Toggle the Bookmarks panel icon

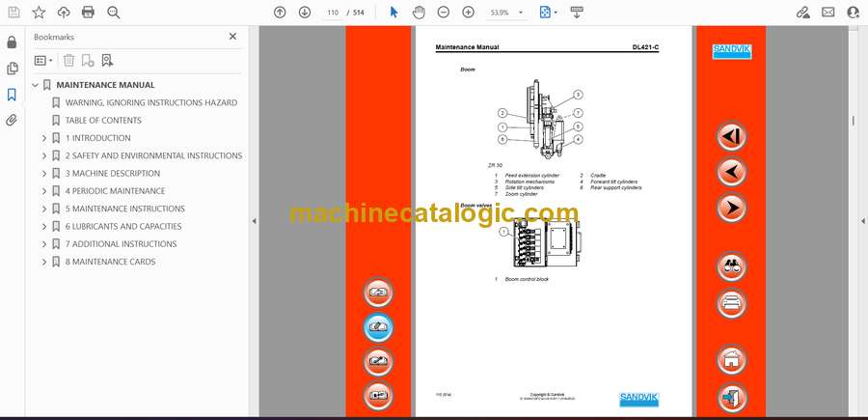(x=12, y=95)
